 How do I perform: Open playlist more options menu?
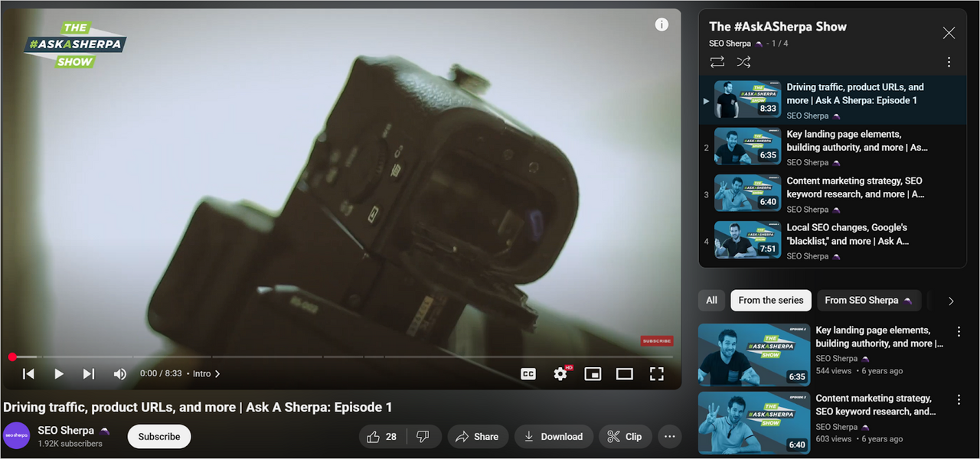point(949,62)
